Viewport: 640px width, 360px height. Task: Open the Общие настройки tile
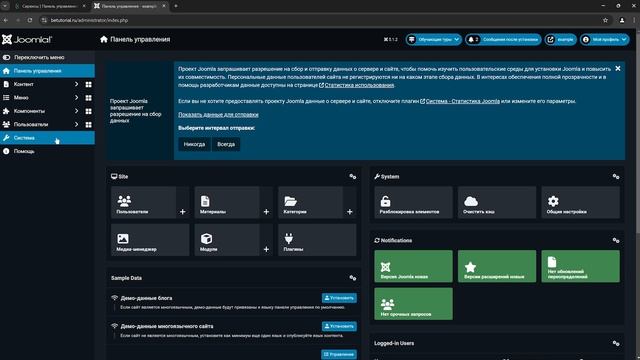tap(580, 202)
